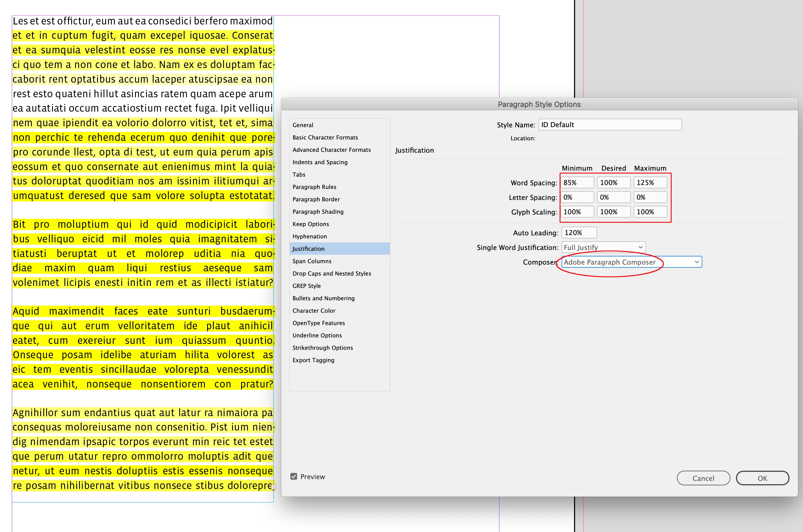803x532 pixels.
Task: Click the OK button
Action: (x=762, y=478)
